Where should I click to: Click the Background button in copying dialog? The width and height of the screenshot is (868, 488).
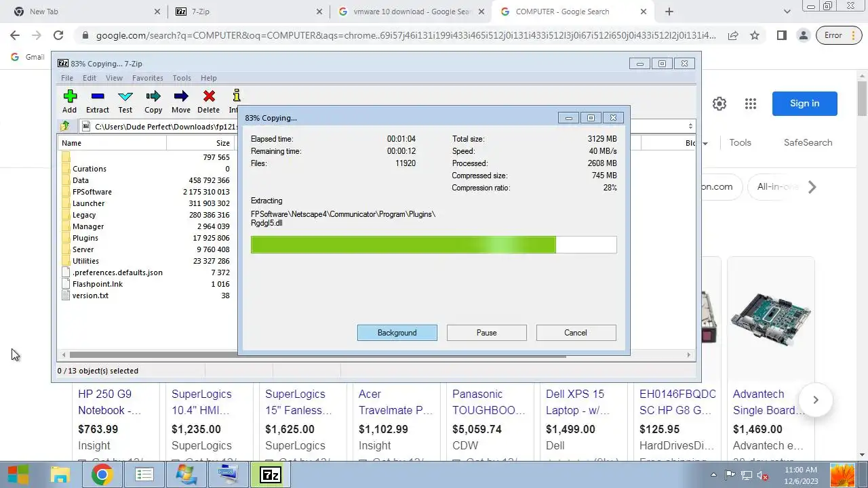click(397, 333)
